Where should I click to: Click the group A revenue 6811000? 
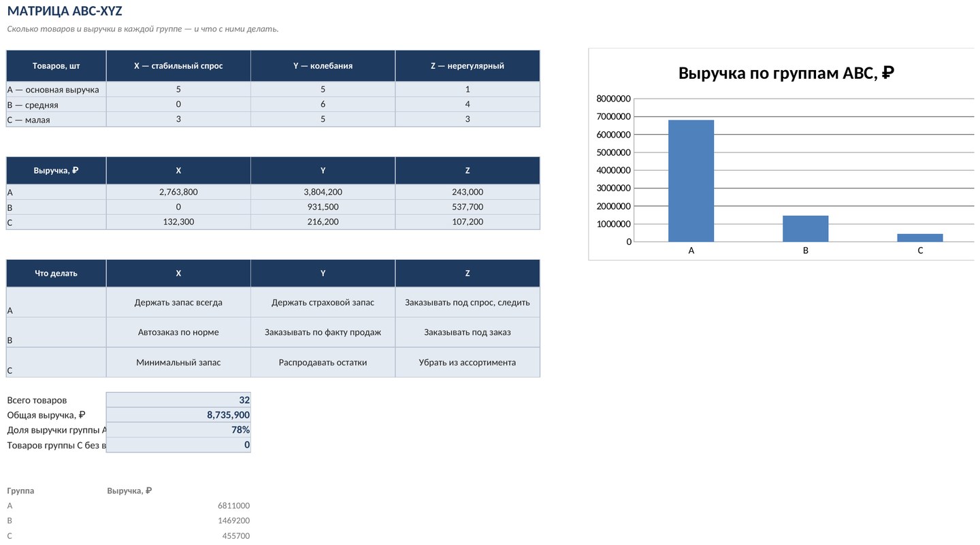(233, 506)
